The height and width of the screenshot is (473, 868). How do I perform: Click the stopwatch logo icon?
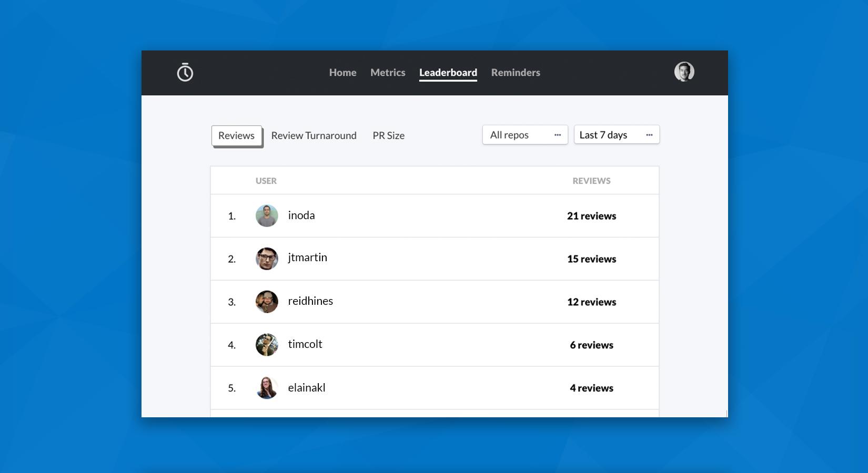185,73
